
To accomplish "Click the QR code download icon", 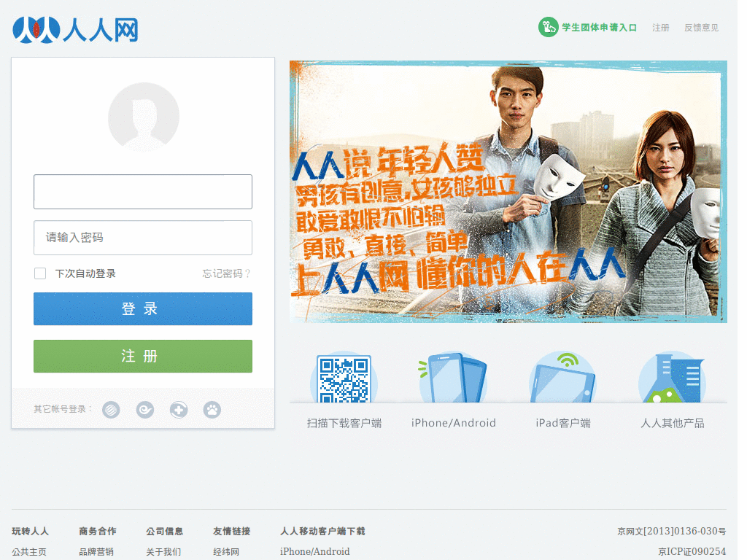I will click(344, 378).
